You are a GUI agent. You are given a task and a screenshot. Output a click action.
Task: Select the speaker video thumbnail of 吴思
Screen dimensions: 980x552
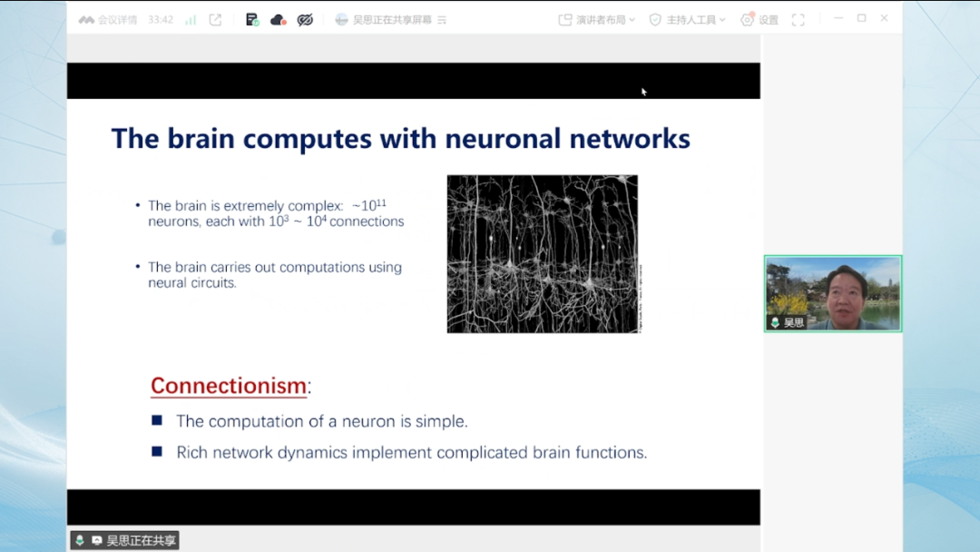[x=833, y=293]
